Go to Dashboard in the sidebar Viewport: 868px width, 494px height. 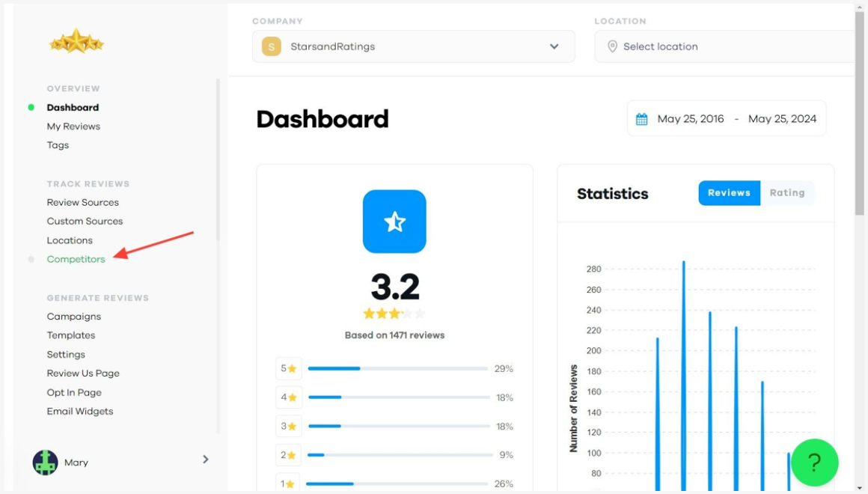click(73, 108)
